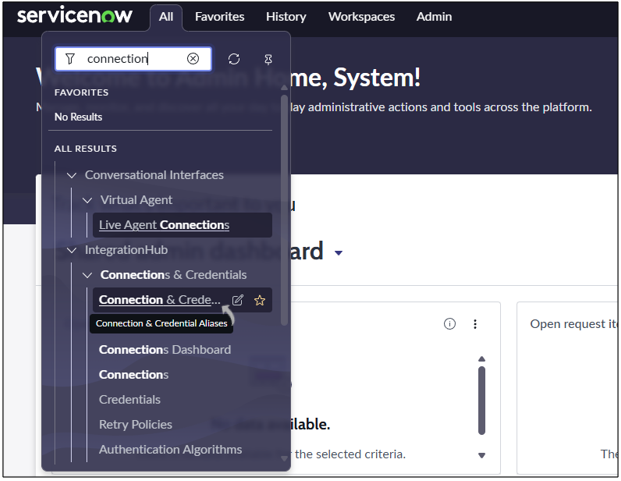Click the ServiceNow logo
This screenshot has height=481, width=621.
coord(74,16)
